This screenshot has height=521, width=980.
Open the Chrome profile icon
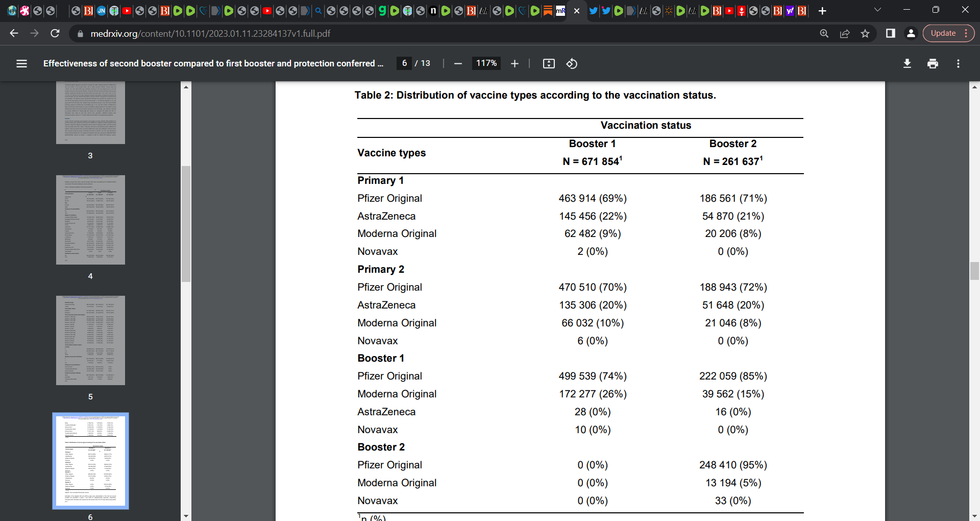click(911, 33)
